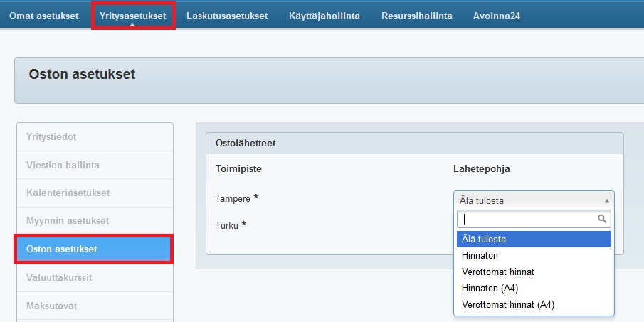Collapse the Tampere Lähetepohja dropdown arrow

[x=606, y=200]
